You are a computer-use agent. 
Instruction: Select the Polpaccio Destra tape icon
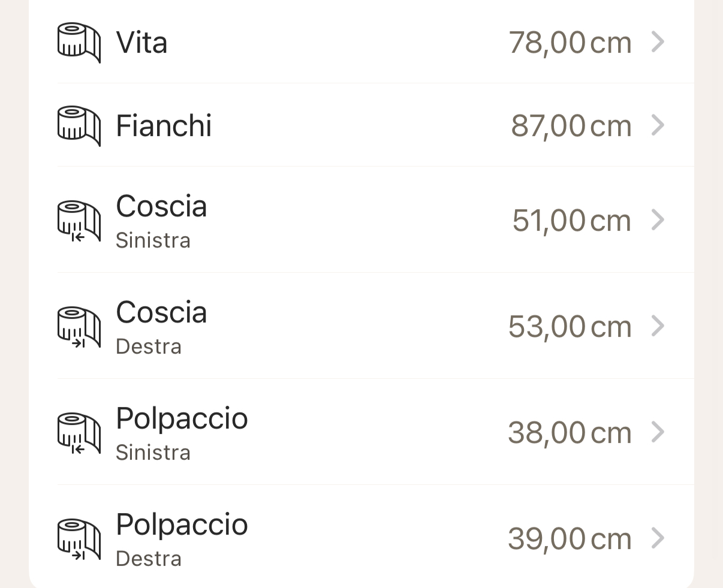(79, 539)
